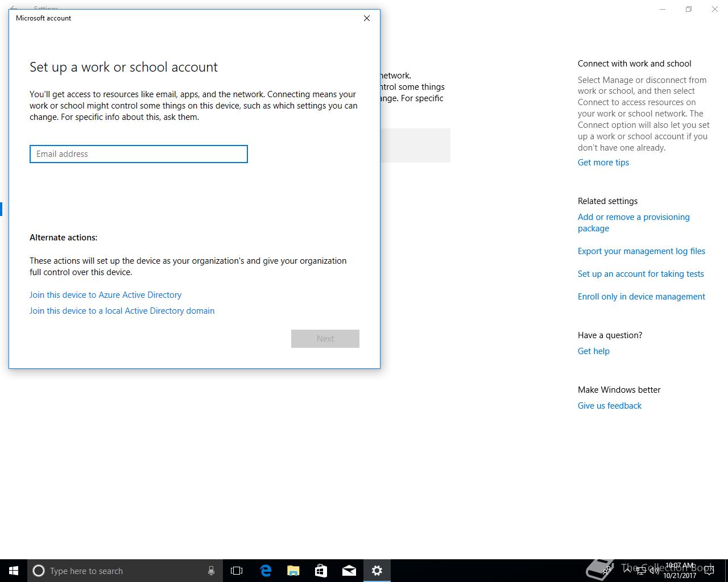The width and height of the screenshot is (728, 582).
Task: Minimize the Settings window
Action: tap(663, 9)
